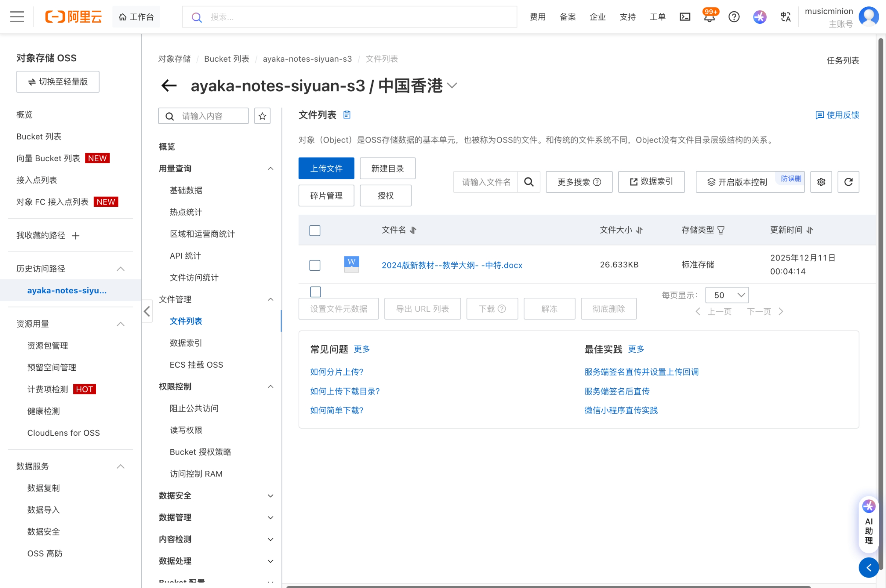Go to Bucket 列表 in left navigation
The image size is (886, 588).
coord(39,136)
